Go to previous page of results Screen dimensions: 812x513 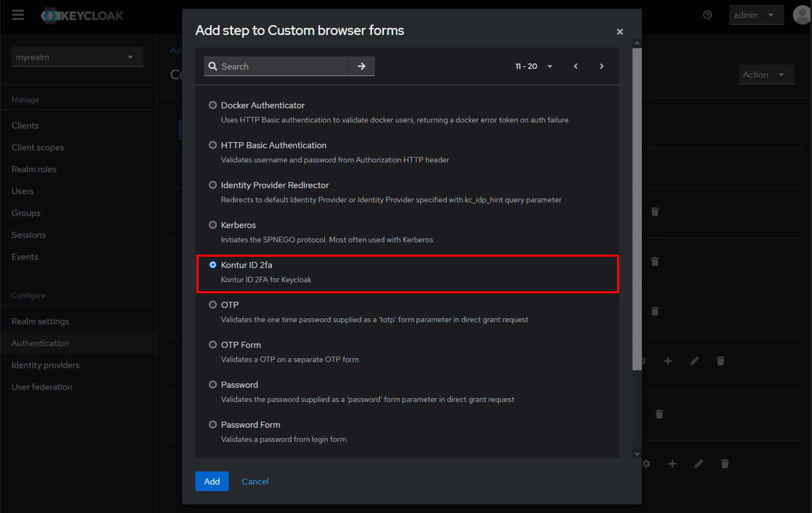point(575,66)
